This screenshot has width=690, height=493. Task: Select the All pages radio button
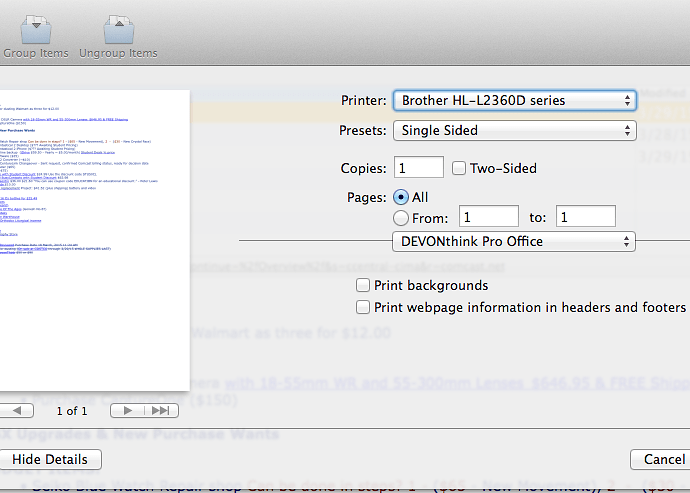tap(400, 197)
